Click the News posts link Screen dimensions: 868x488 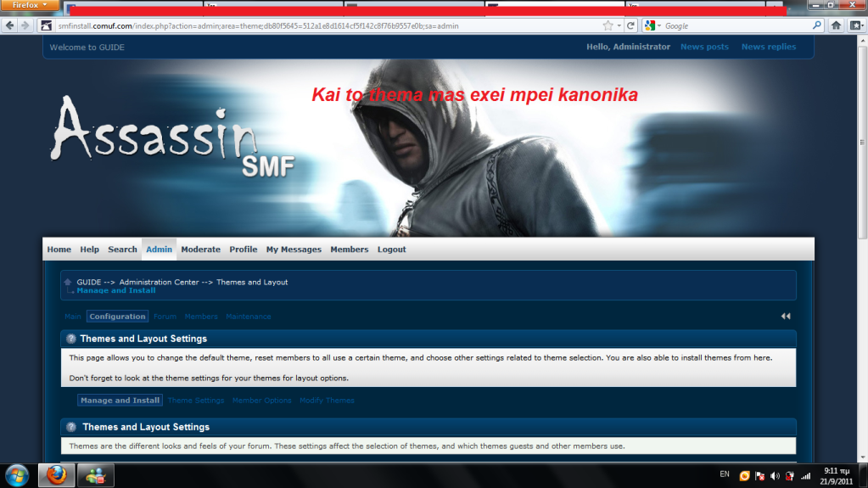(x=704, y=47)
